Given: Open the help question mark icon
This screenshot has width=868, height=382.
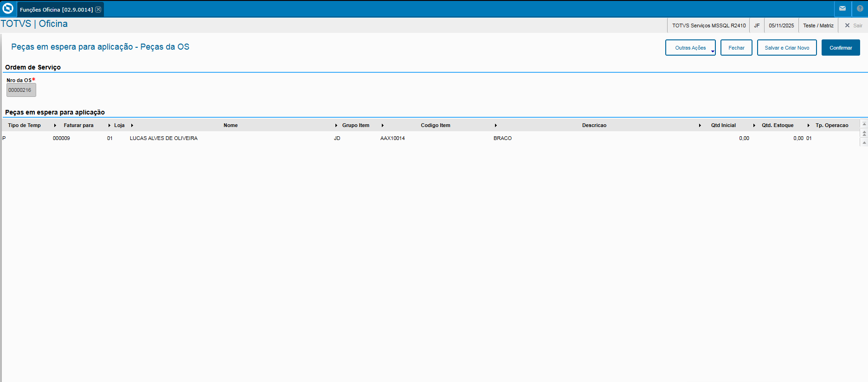Looking at the screenshot, I should 860,8.
